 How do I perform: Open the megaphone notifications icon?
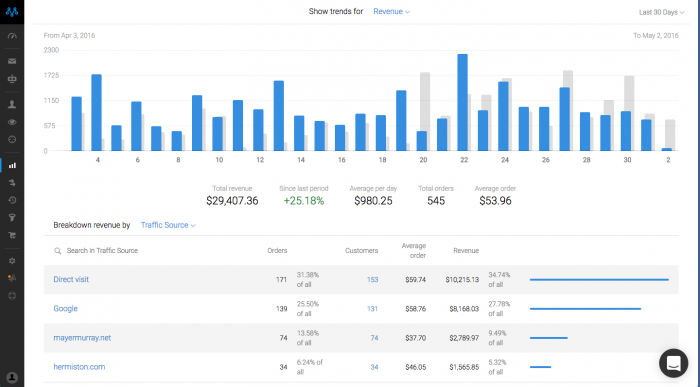click(x=12, y=278)
